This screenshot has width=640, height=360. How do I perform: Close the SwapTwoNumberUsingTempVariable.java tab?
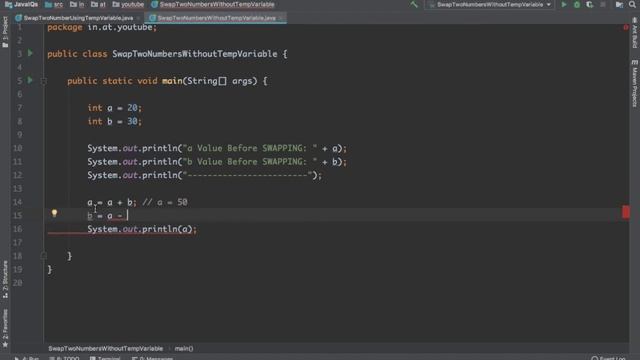click(x=139, y=18)
